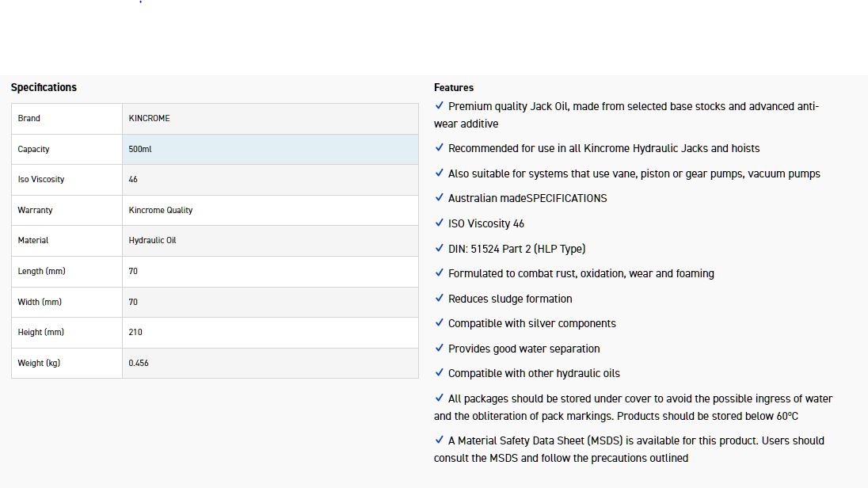Click the Weight (kg) value 0.456
Image resolution: width=868 pixels, height=488 pixels.
[x=139, y=363]
